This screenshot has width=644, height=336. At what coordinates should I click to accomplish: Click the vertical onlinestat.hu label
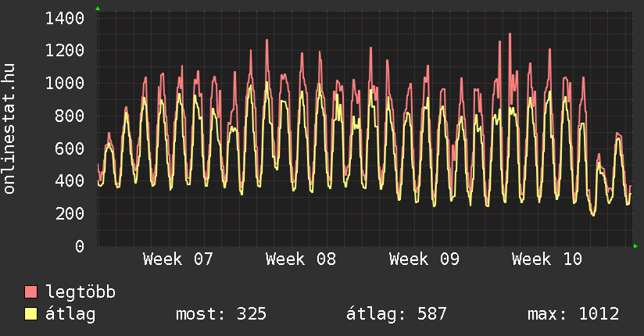(10, 129)
